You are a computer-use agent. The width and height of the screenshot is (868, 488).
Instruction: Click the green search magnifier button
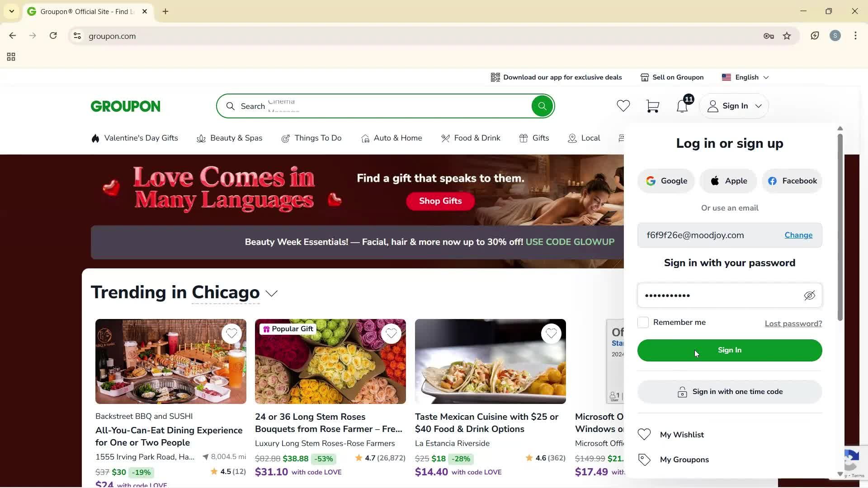(542, 106)
